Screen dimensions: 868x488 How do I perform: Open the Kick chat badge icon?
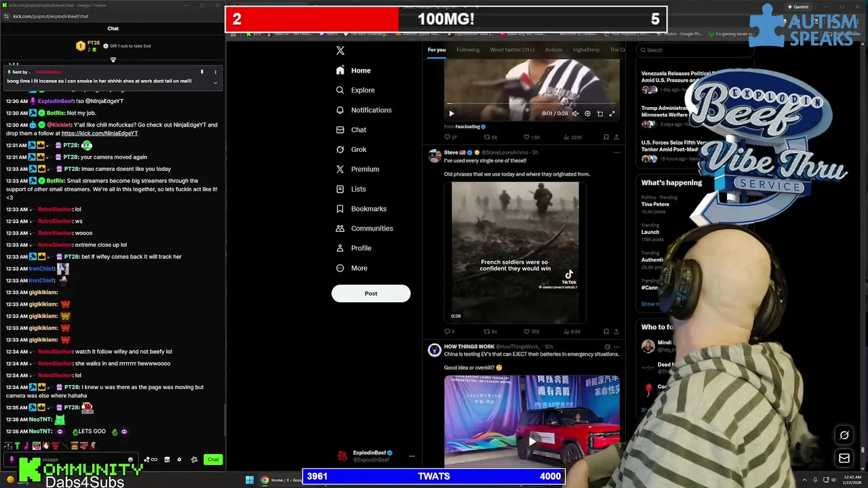[194, 460]
